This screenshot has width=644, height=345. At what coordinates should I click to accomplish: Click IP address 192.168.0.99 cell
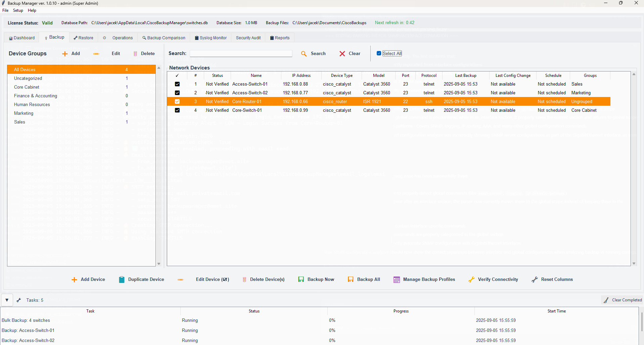tap(295, 110)
